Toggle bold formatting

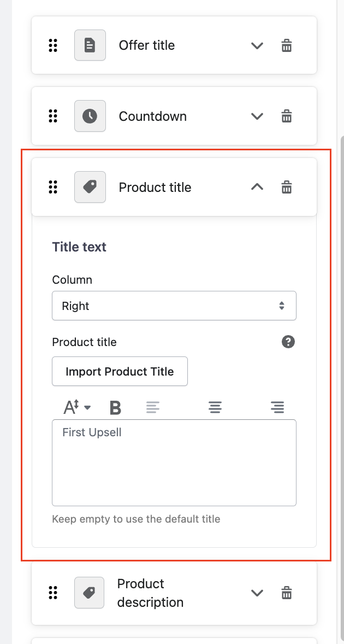(x=115, y=407)
